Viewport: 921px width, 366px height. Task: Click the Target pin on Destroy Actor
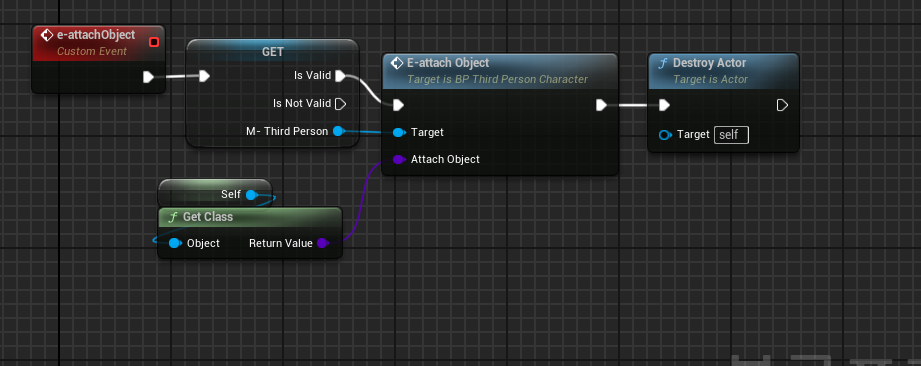[x=665, y=135]
